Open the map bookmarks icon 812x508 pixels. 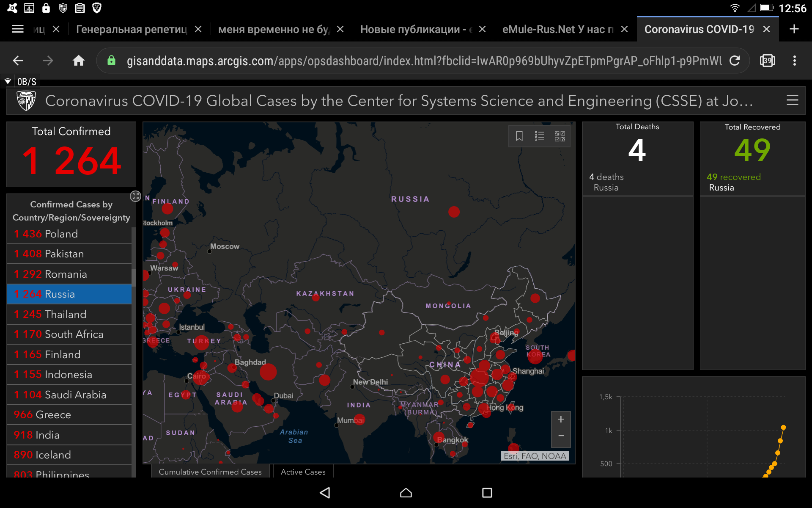(x=519, y=136)
